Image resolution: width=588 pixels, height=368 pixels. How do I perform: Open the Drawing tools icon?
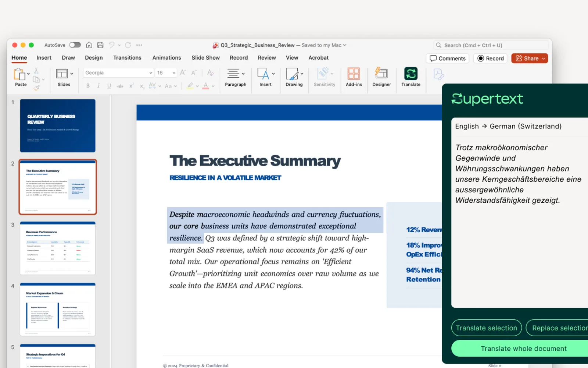(x=292, y=74)
